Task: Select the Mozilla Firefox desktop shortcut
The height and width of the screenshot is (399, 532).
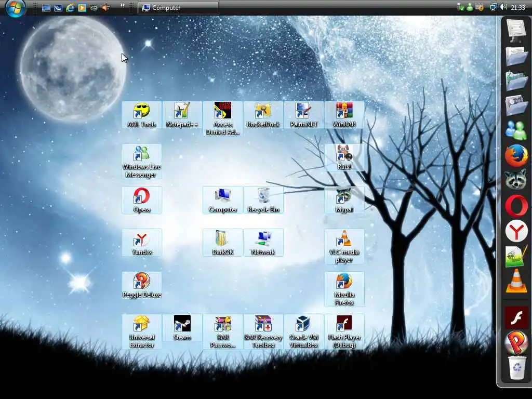Action: point(344,289)
